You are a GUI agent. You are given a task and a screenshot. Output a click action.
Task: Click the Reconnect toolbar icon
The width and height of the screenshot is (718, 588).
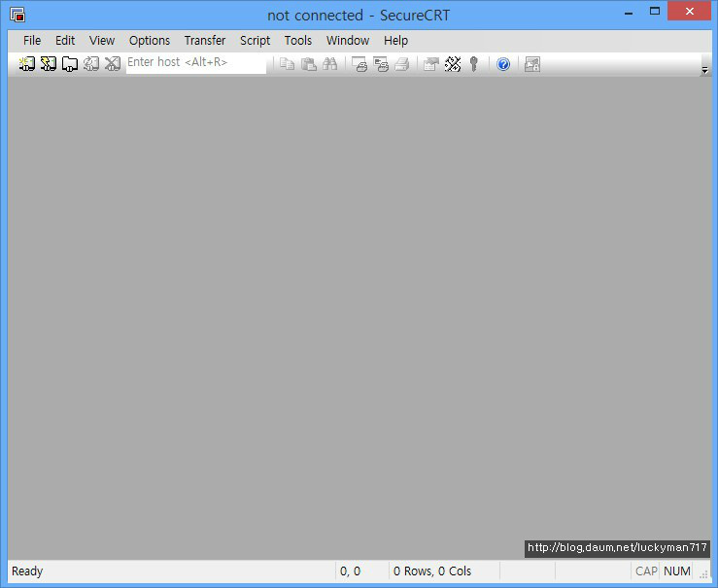pyautogui.click(x=91, y=63)
